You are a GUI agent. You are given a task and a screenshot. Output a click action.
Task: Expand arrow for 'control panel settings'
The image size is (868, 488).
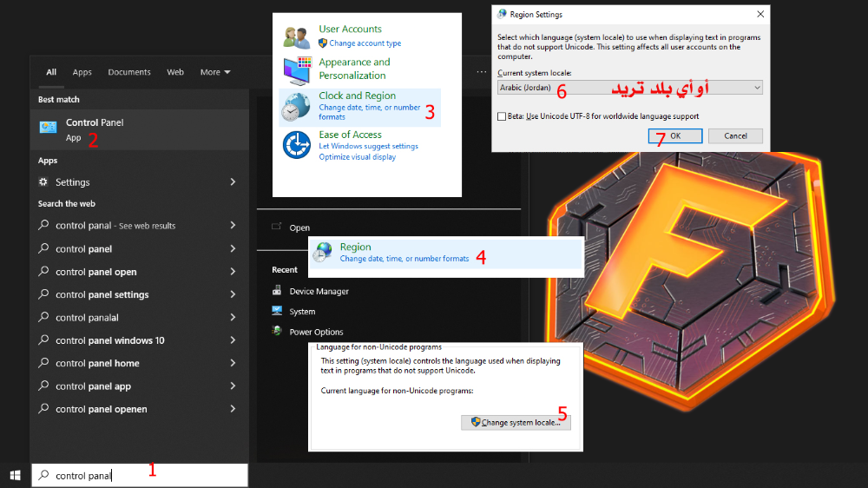point(233,294)
